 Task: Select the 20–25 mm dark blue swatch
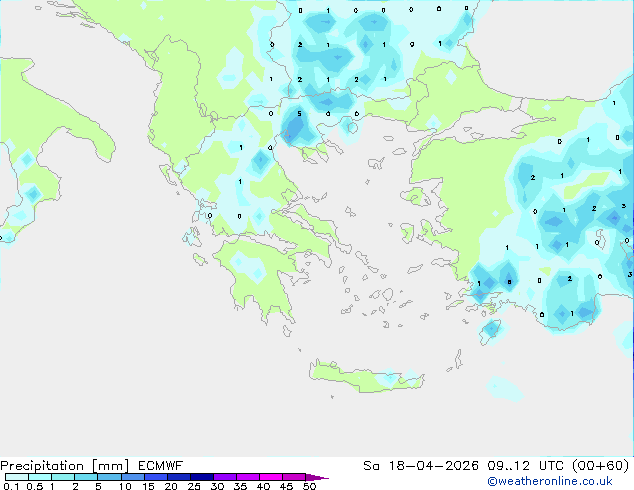tap(179, 477)
